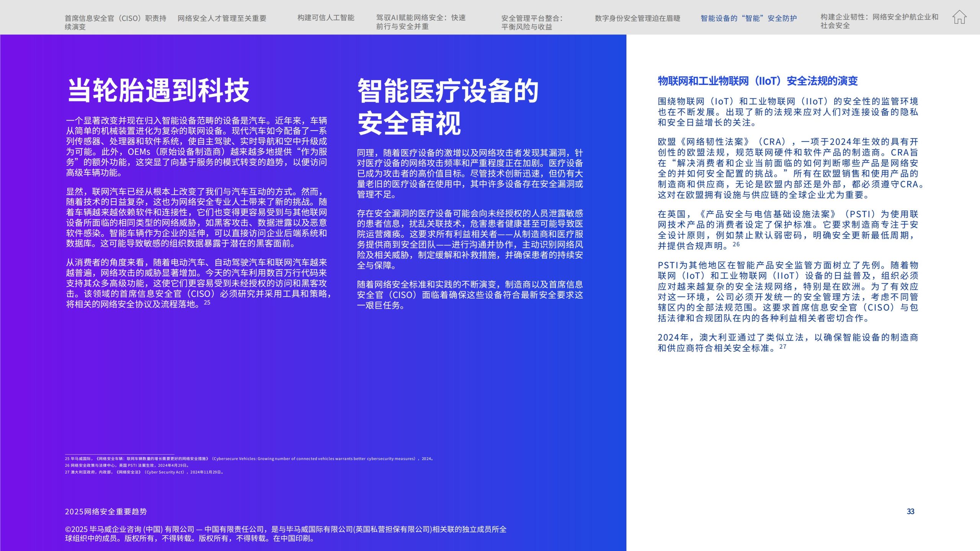The image size is (980, 551).
Task: Go to 网络安全人才管理至关重要 tab
Action: pyautogui.click(x=222, y=18)
